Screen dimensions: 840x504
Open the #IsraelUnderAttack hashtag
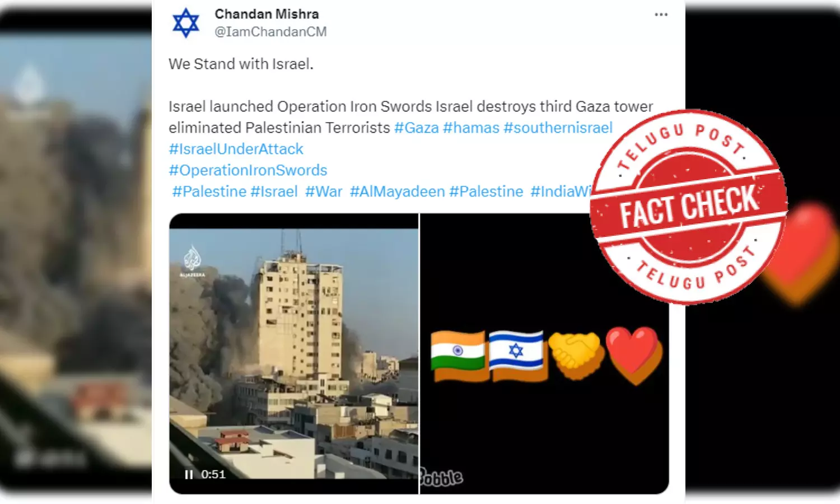(x=236, y=149)
